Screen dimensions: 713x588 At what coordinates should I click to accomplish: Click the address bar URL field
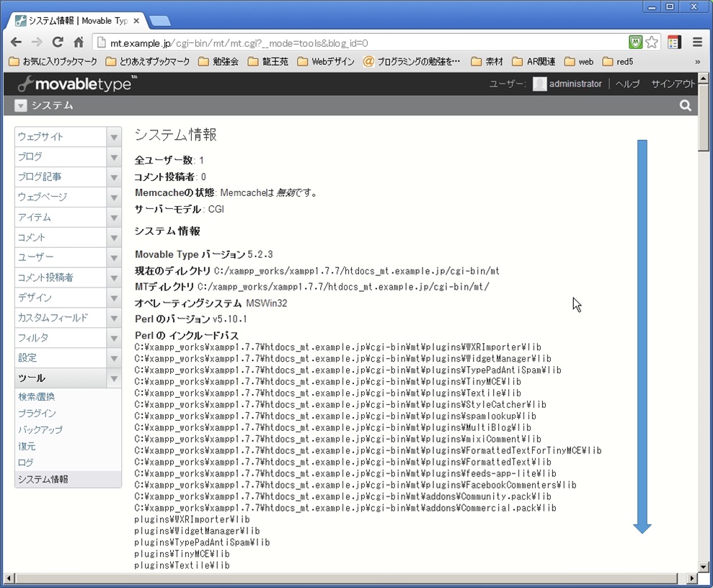(x=359, y=43)
